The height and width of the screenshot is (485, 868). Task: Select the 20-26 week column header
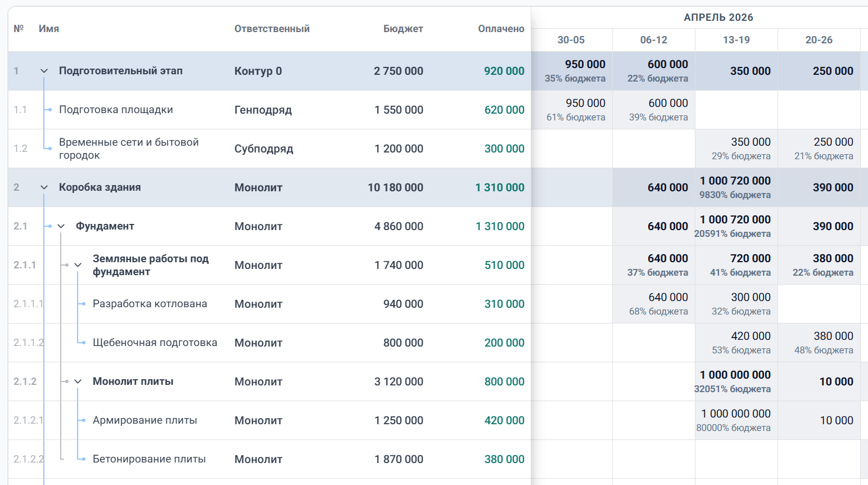tap(819, 40)
